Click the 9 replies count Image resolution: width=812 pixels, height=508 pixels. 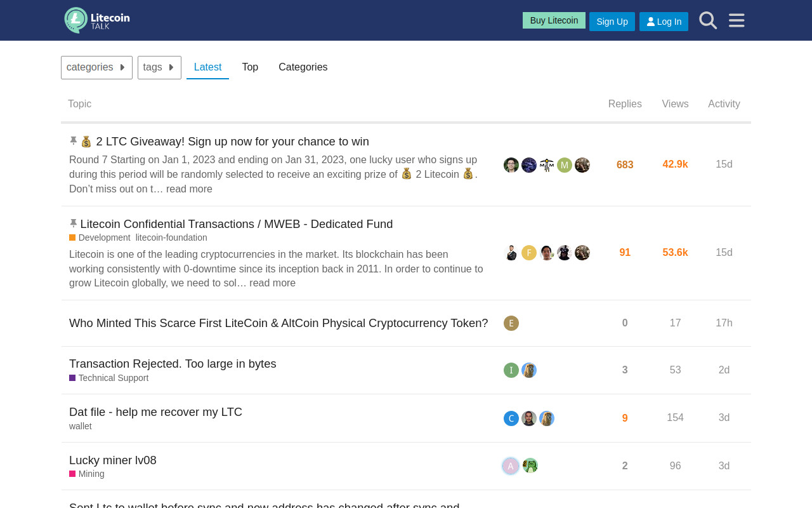[x=625, y=418]
